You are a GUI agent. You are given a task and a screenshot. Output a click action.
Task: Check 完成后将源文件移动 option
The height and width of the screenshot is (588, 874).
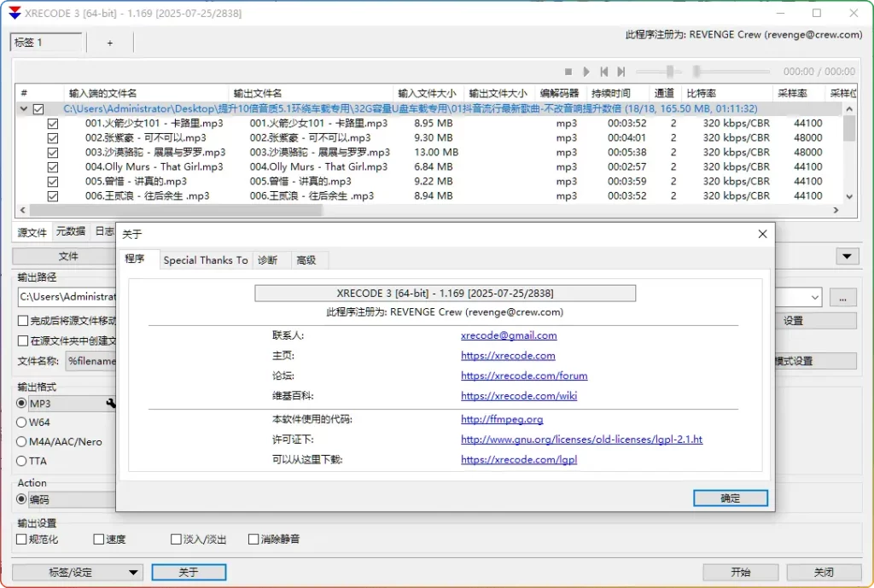(23, 321)
